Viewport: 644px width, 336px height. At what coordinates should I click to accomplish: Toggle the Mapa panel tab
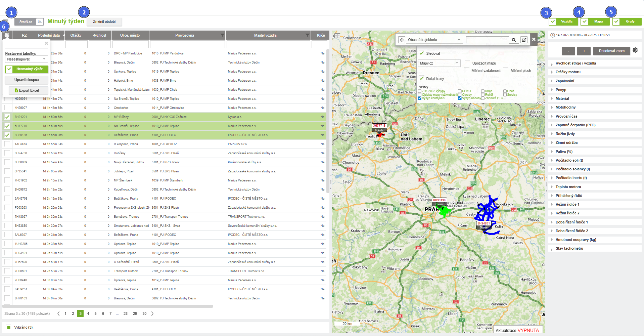pyautogui.click(x=595, y=22)
